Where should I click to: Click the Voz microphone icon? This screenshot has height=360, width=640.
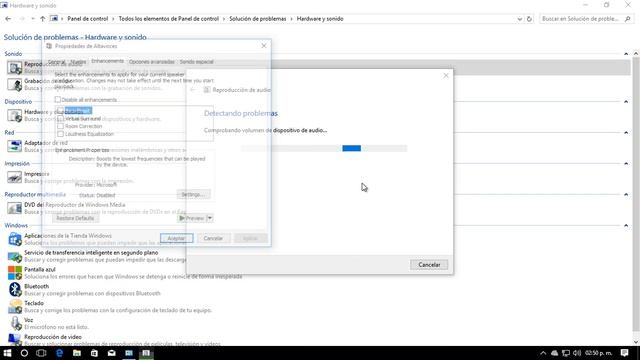coord(15,323)
